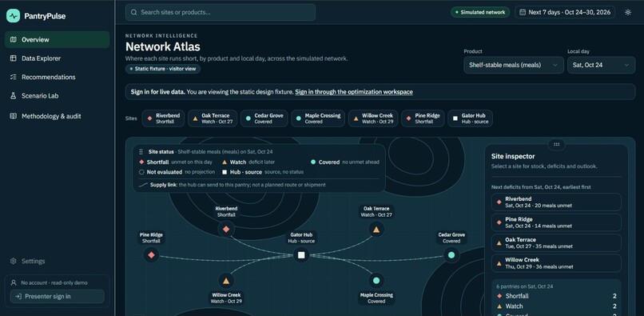Click the Pine Ridge diamond marker on map

(151, 255)
